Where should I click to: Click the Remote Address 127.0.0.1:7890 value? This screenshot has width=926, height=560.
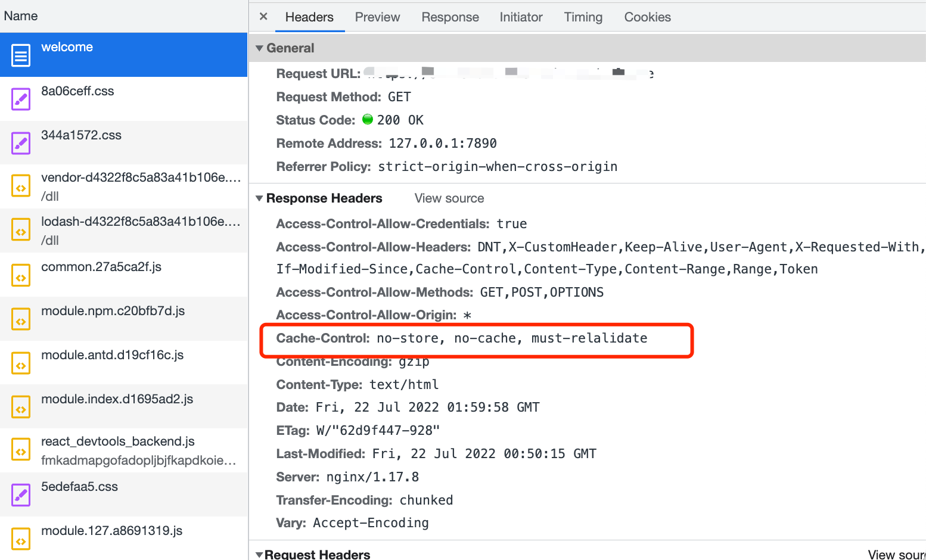tap(443, 144)
